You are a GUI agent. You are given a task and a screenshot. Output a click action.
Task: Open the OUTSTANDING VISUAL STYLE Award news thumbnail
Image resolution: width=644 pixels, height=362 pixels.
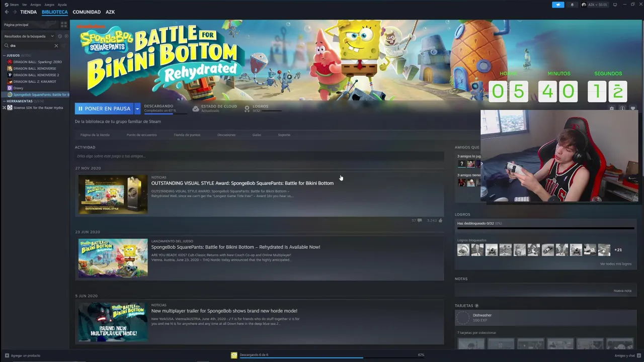click(113, 195)
